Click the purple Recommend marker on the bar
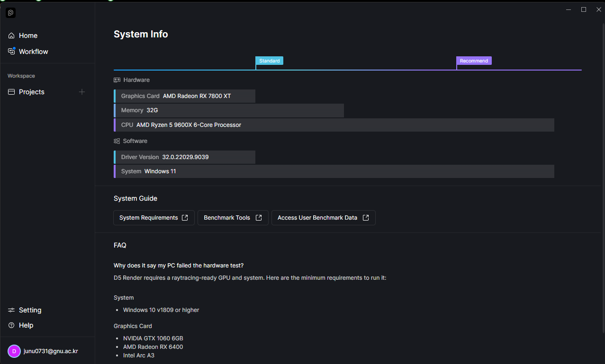 (474, 61)
